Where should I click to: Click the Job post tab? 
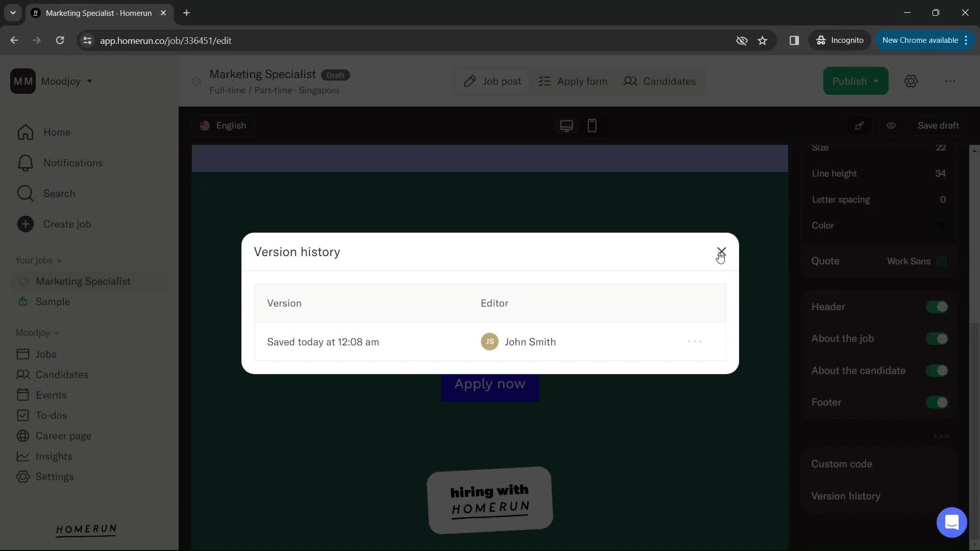pyautogui.click(x=493, y=81)
